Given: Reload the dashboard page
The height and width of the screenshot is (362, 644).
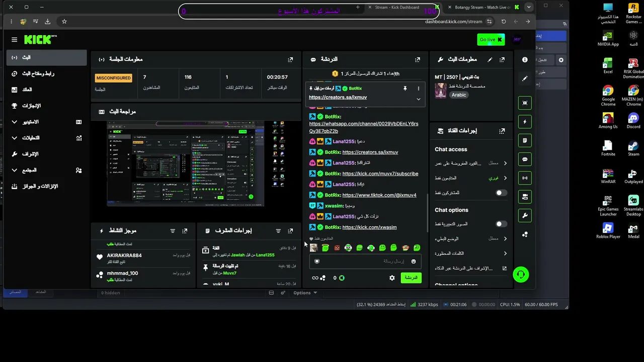Looking at the screenshot, I should click(x=504, y=22).
